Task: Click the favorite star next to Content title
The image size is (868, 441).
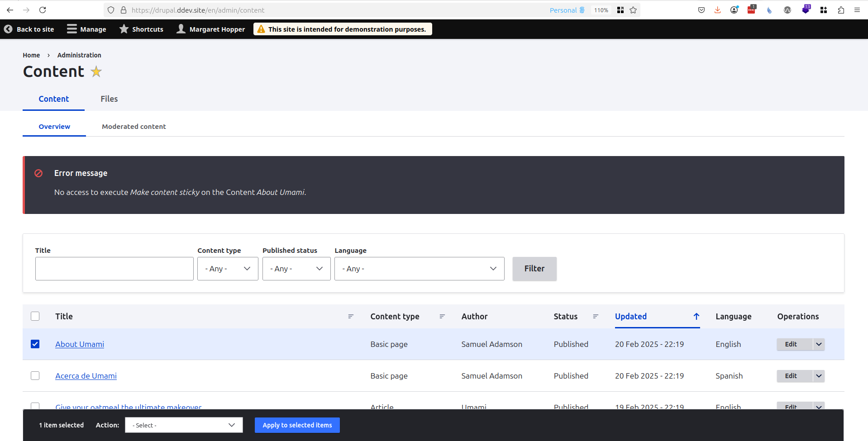Action: tap(96, 72)
